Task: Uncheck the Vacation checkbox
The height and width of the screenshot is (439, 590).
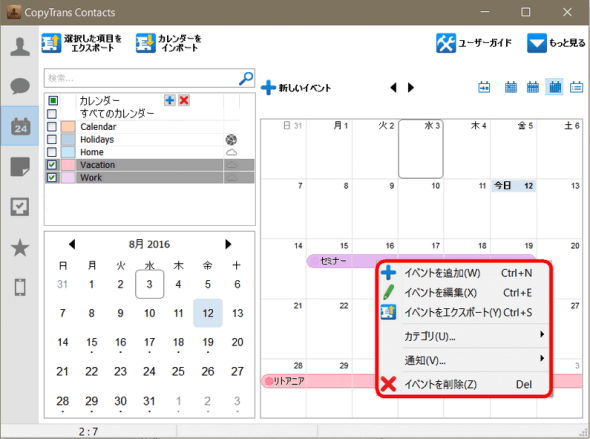Action: (x=52, y=165)
